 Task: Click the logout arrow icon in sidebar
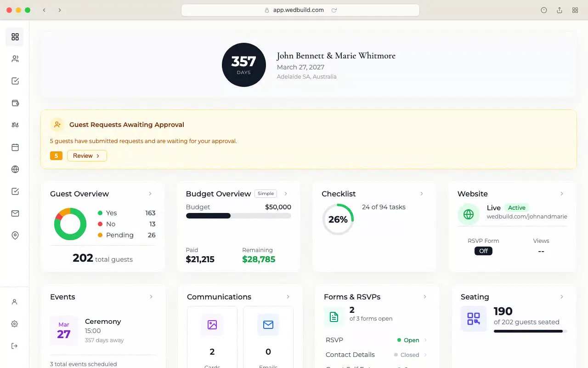(x=15, y=346)
